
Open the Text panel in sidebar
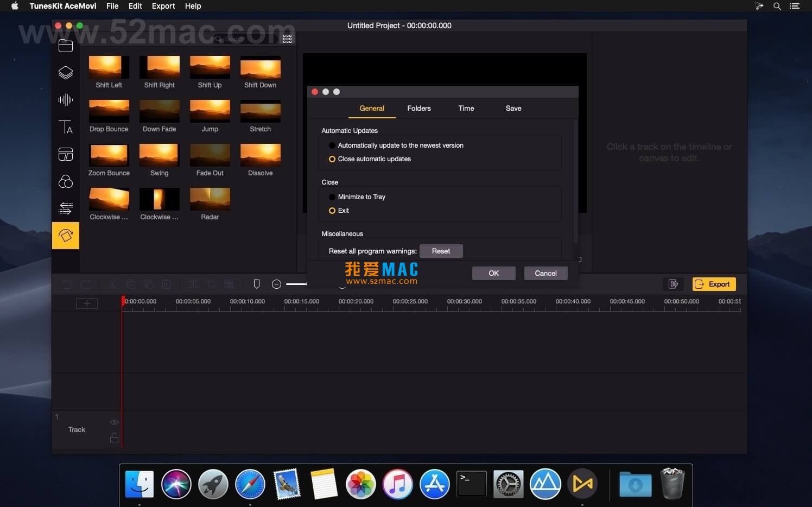(x=66, y=127)
